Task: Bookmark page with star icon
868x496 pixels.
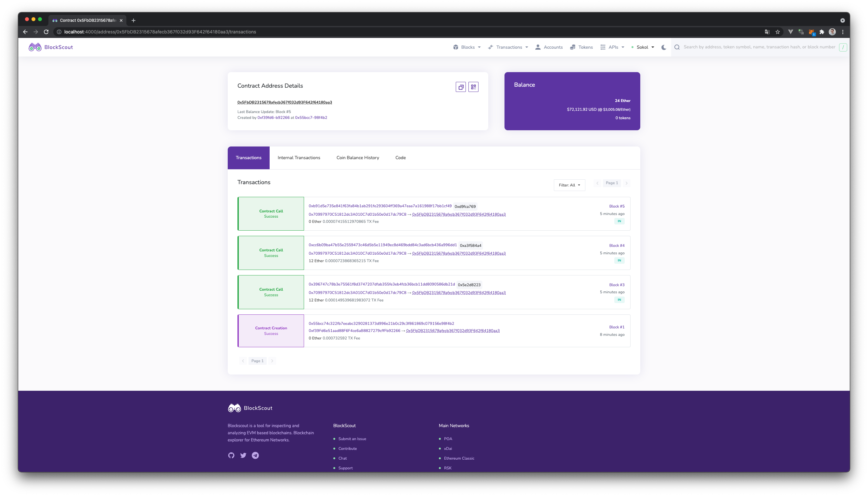Action: point(777,32)
